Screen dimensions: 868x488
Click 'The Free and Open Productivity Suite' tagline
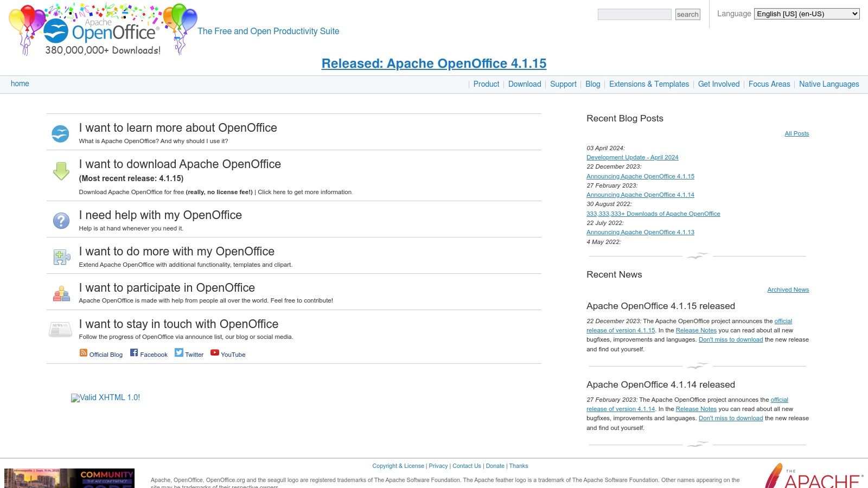(269, 31)
